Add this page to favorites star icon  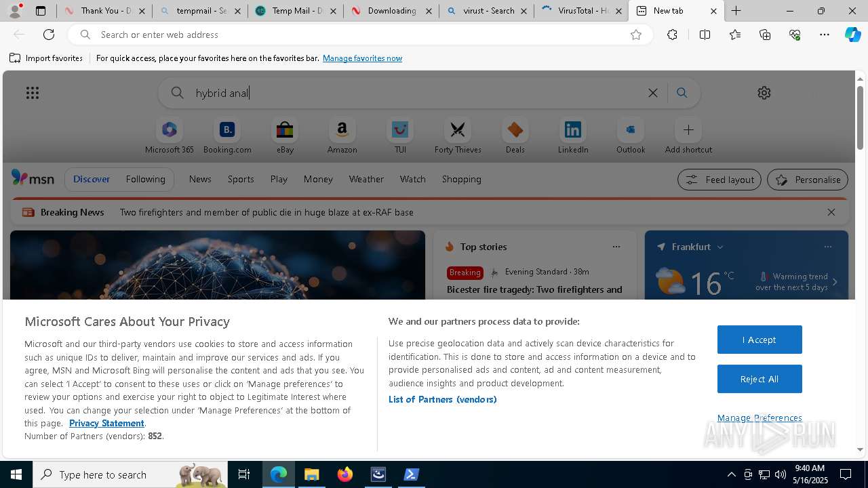tap(636, 35)
